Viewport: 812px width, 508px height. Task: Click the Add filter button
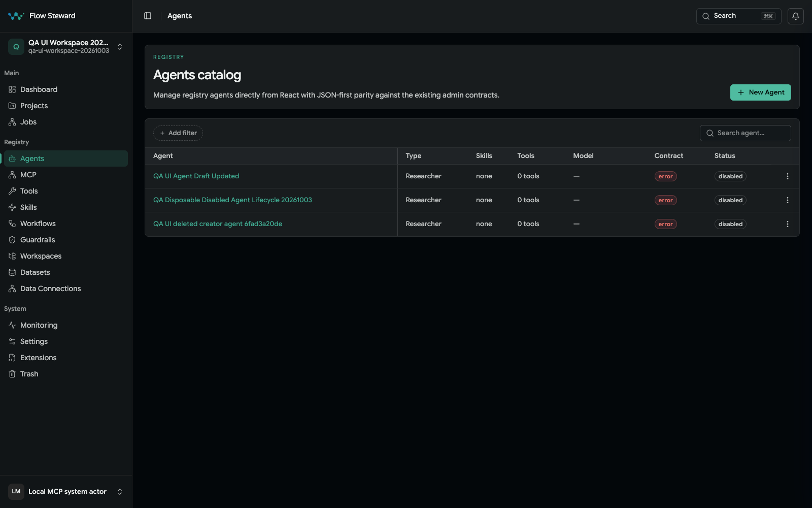click(x=178, y=133)
